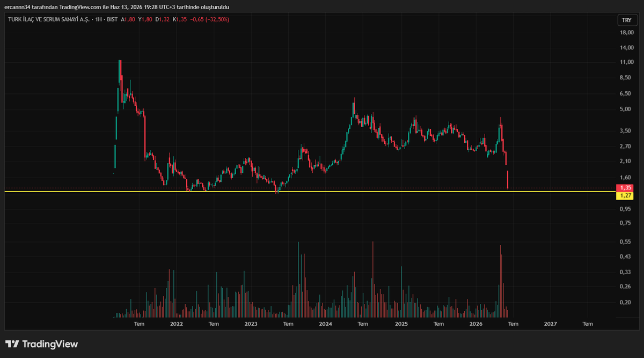Click the 0,55 price axis label
The width and height of the screenshot is (644, 358).
(x=626, y=242)
